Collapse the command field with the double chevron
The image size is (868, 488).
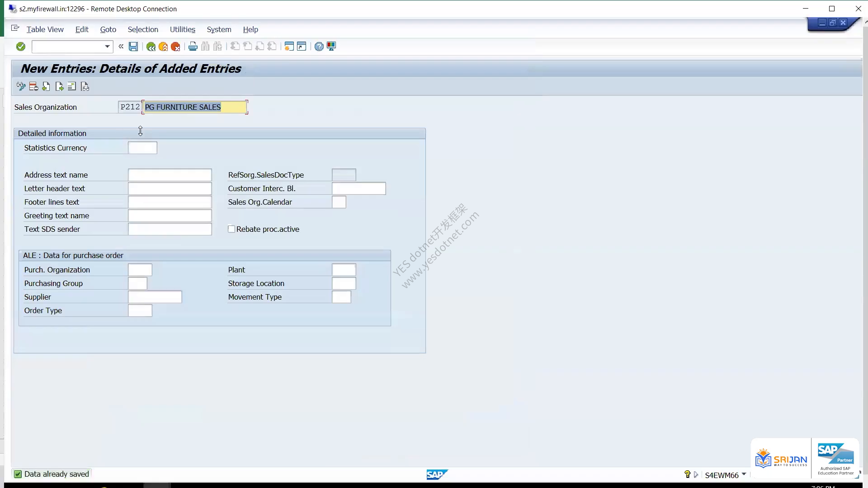tap(121, 46)
